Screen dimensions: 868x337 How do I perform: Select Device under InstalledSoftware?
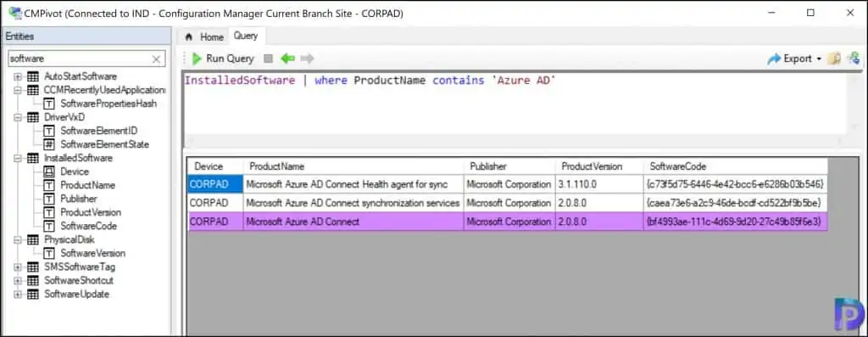coord(75,171)
